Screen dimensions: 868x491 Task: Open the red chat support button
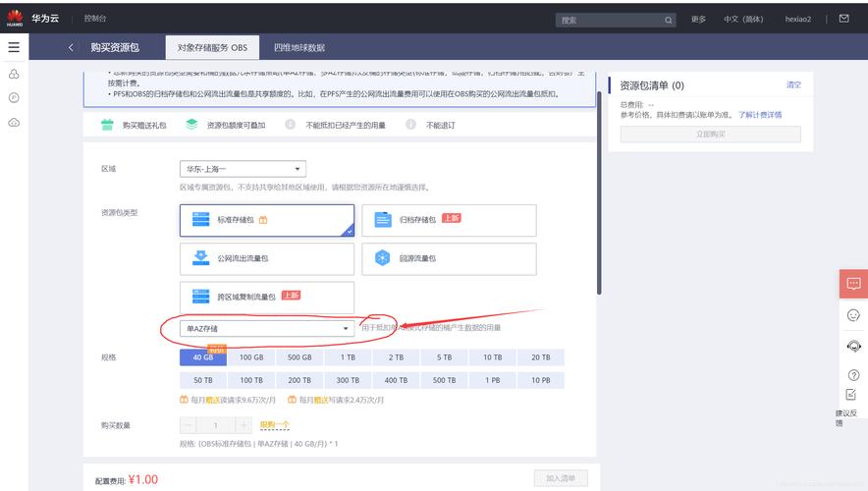853,284
